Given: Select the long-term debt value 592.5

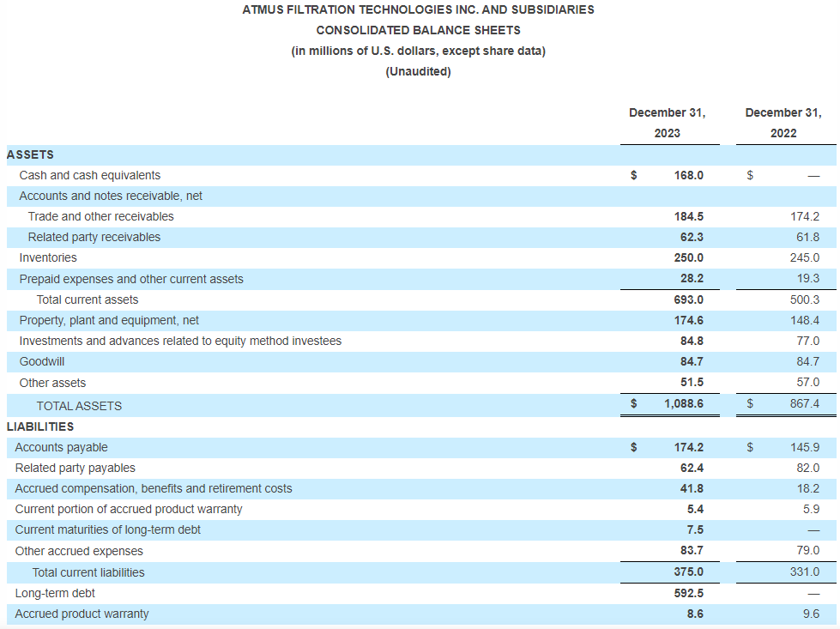Looking at the screenshot, I should tap(688, 593).
